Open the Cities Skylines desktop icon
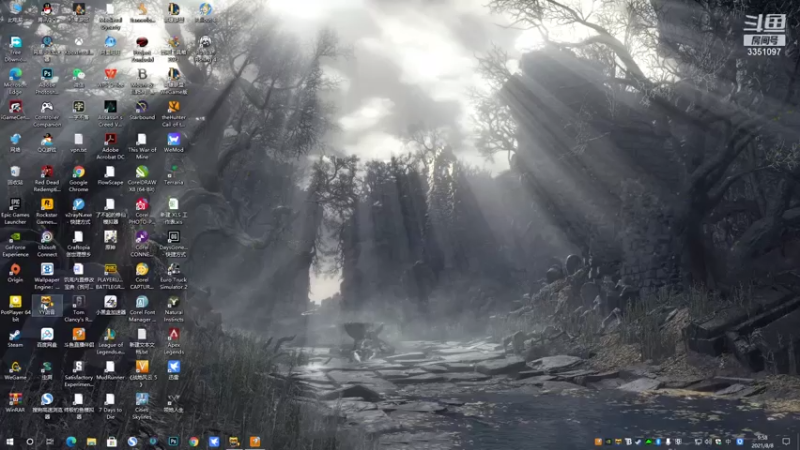Viewport: 800px width, 450px height. [142, 407]
